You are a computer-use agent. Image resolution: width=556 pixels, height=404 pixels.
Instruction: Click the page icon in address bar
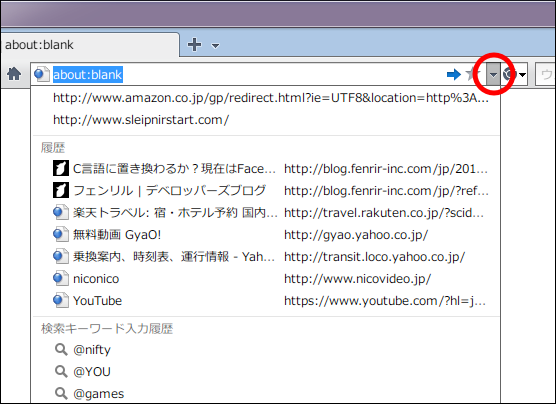42,74
